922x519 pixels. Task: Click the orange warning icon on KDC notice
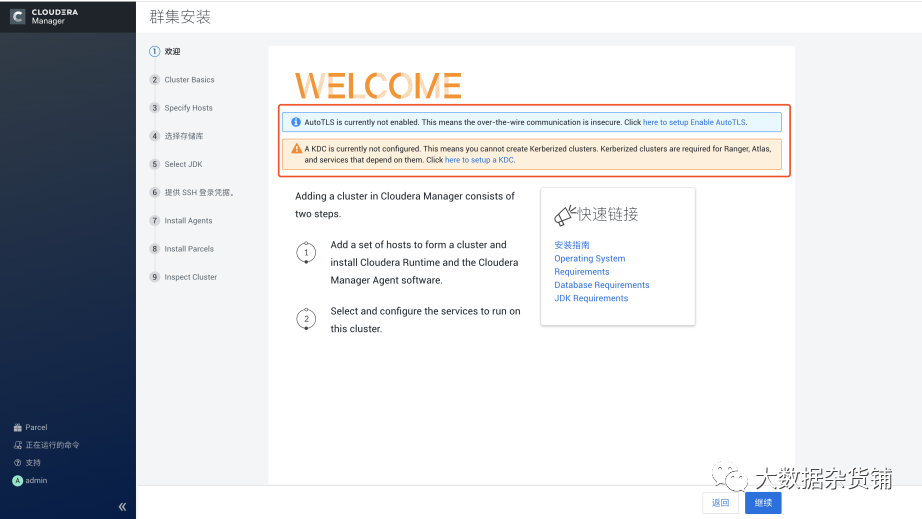[296, 149]
